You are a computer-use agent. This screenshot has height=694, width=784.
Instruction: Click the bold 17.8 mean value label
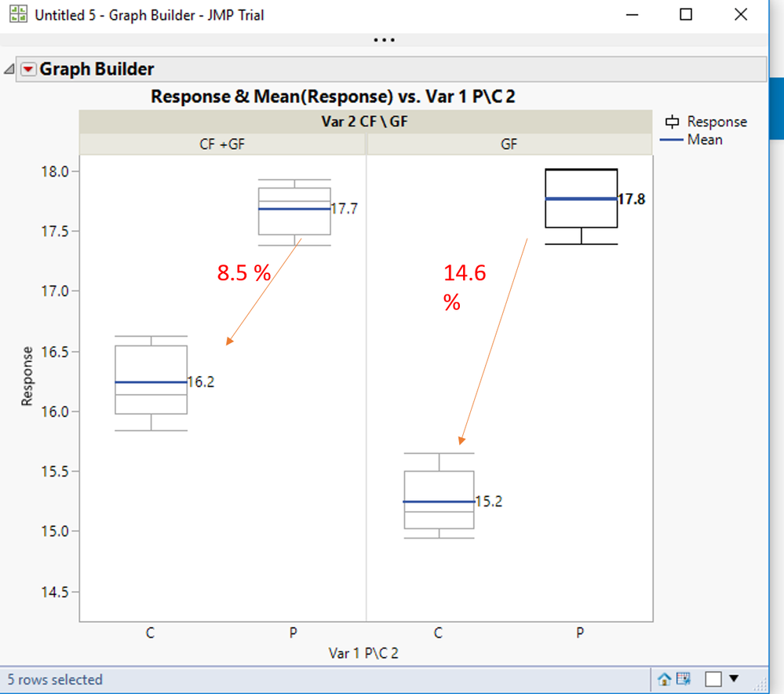point(632,199)
